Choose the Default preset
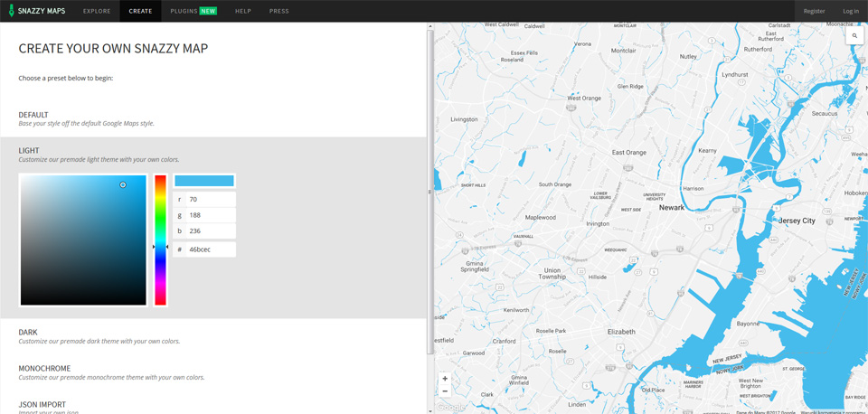 click(213, 119)
